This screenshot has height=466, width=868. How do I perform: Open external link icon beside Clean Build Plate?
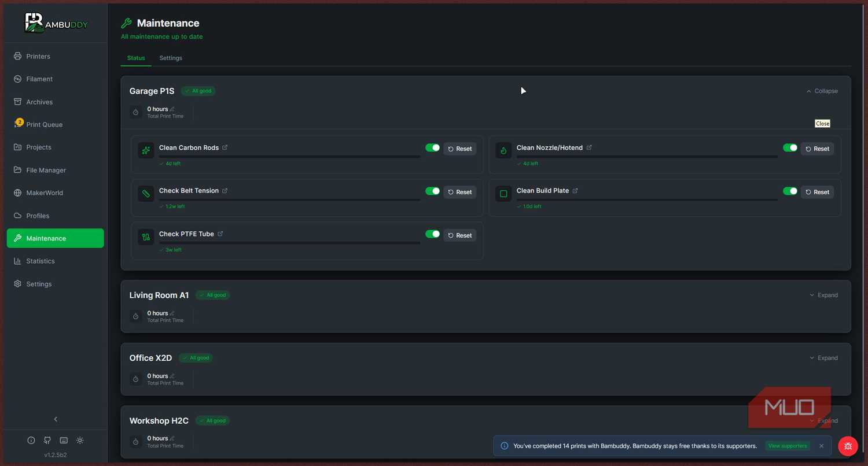click(x=575, y=191)
